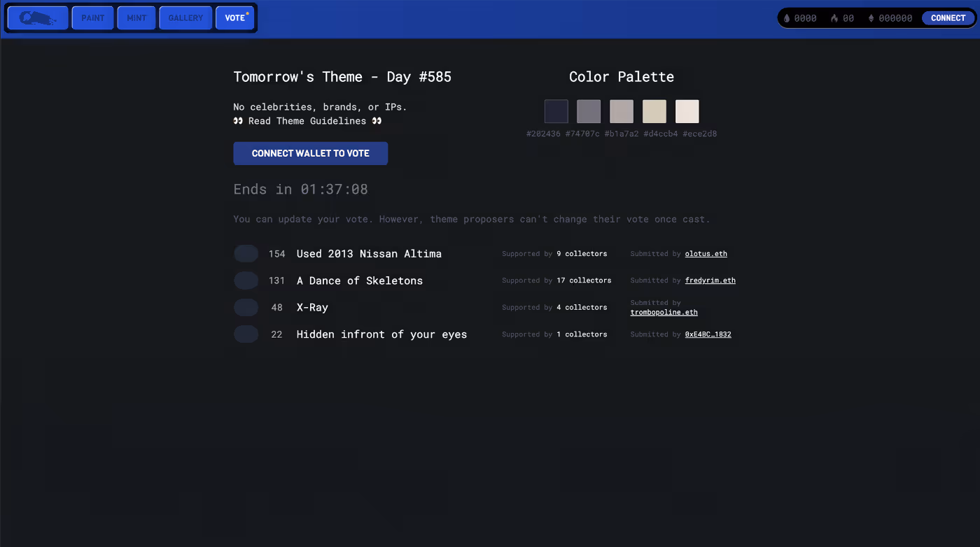Click the eyes emoji before Read Theme Guidelines
Viewport: 980px width, 547px height.
238,121
